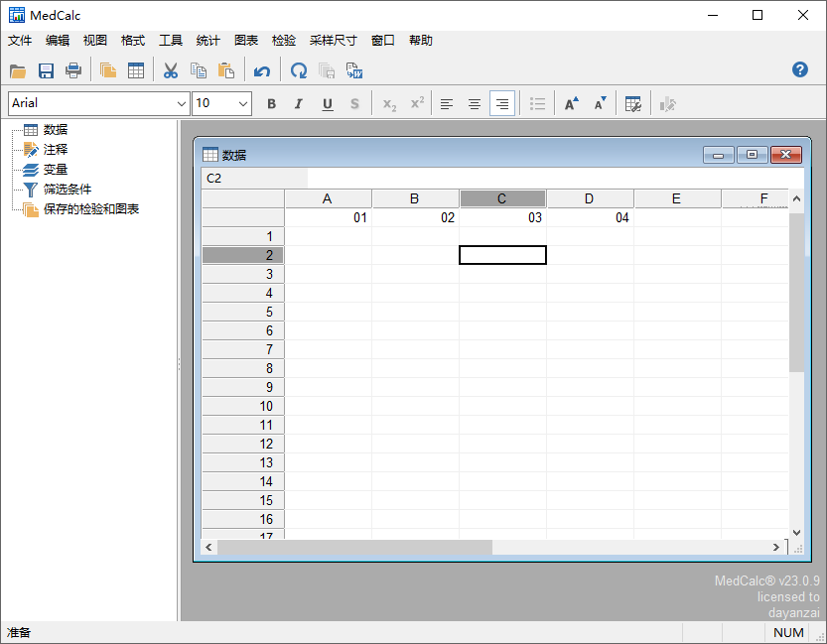Toggle bold formatting
The width and height of the screenshot is (827, 644).
pos(271,103)
